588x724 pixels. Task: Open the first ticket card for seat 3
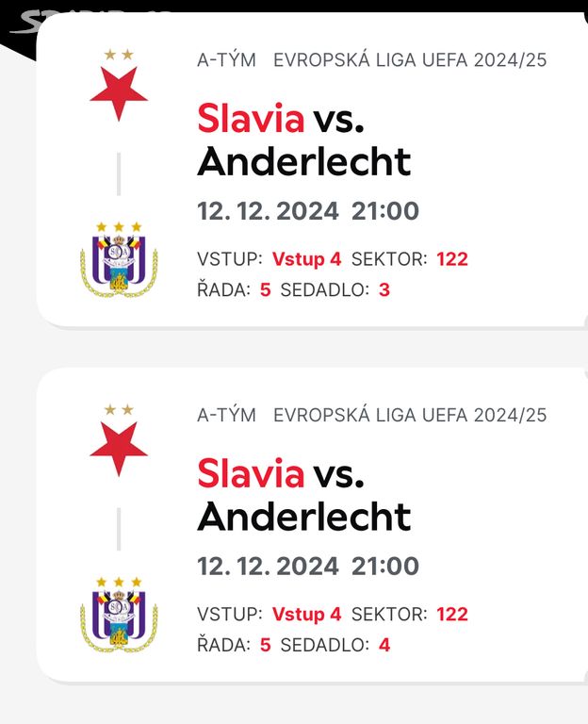click(312, 170)
